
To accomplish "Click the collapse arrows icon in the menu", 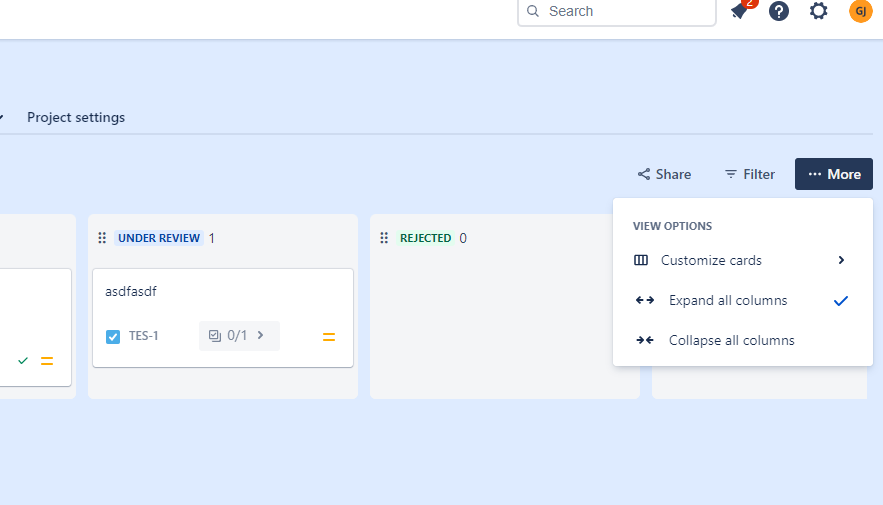I will [x=645, y=340].
